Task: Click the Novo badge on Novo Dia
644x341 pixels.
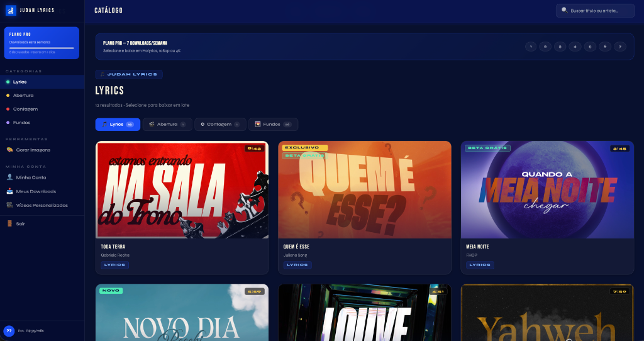Action: (x=111, y=291)
